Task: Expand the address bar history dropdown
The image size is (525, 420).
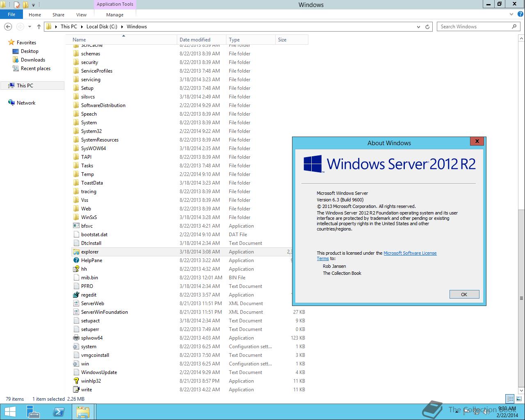Action: [418, 27]
